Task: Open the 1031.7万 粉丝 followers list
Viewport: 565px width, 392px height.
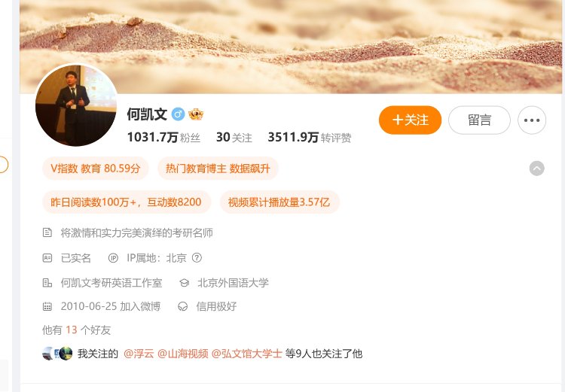Action: pos(163,138)
